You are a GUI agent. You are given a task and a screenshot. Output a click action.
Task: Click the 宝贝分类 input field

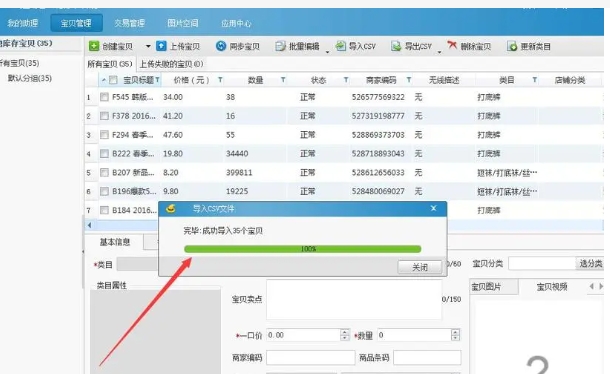[542, 263]
